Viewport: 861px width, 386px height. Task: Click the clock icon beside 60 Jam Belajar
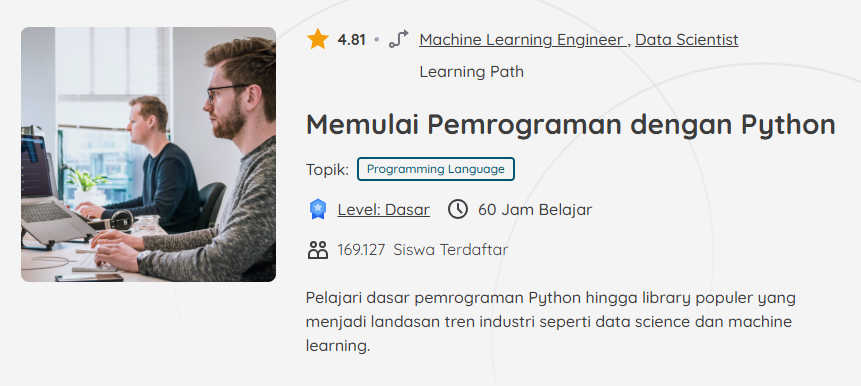pyautogui.click(x=458, y=209)
